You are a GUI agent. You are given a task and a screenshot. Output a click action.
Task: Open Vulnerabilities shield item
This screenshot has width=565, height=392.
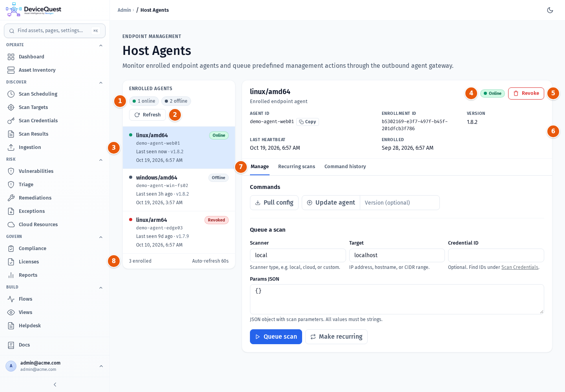pos(55,171)
